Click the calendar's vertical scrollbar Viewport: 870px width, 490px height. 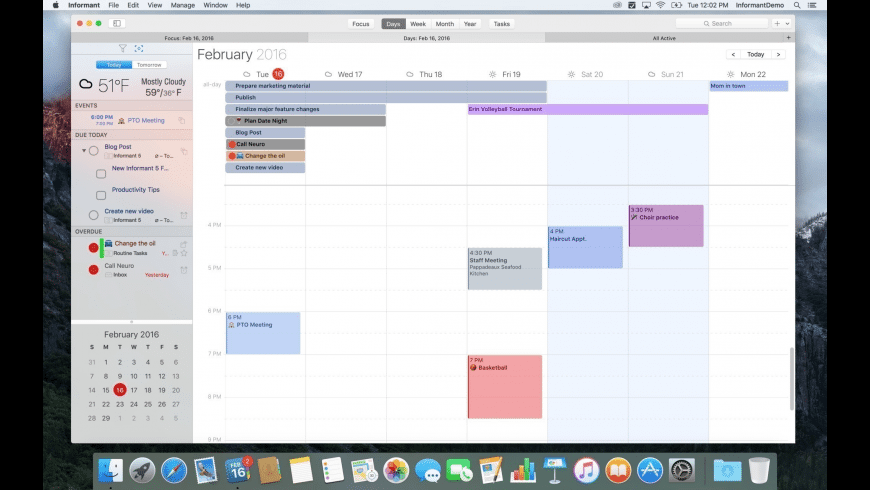tap(792, 379)
